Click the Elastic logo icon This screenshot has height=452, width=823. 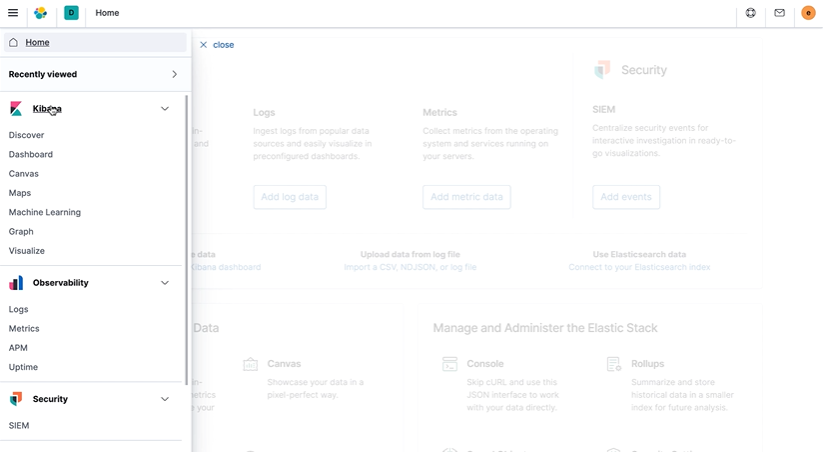(x=41, y=13)
